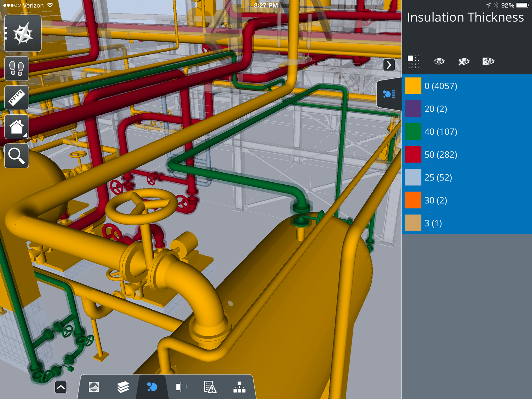Image resolution: width=532 pixels, height=399 pixels.
Task: Click the orange swatch beside 30 (2)
Action: pyautogui.click(x=412, y=200)
